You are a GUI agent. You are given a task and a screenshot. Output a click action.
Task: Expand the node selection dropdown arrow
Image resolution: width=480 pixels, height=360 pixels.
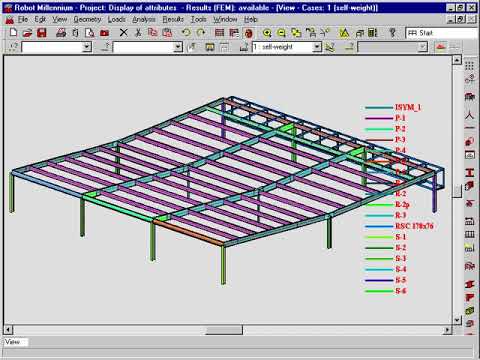[87, 47]
